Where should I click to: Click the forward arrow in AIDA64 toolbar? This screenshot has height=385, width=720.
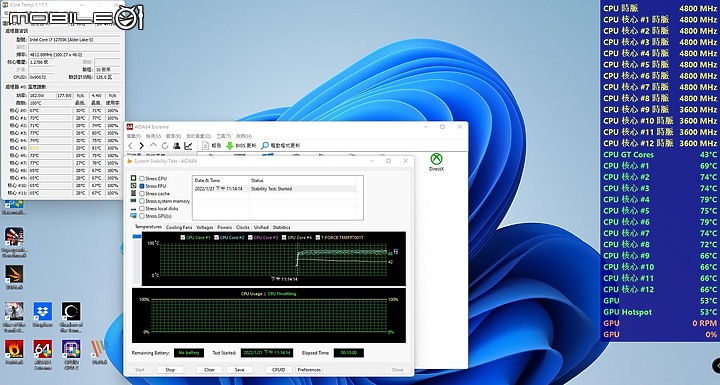click(x=141, y=146)
